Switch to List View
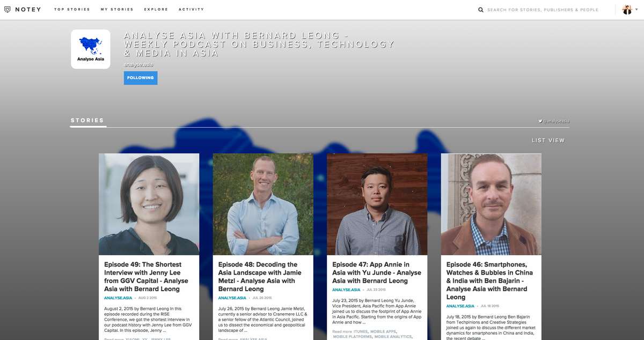The height and width of the screenshot is (340, 644). pos(548,141)
